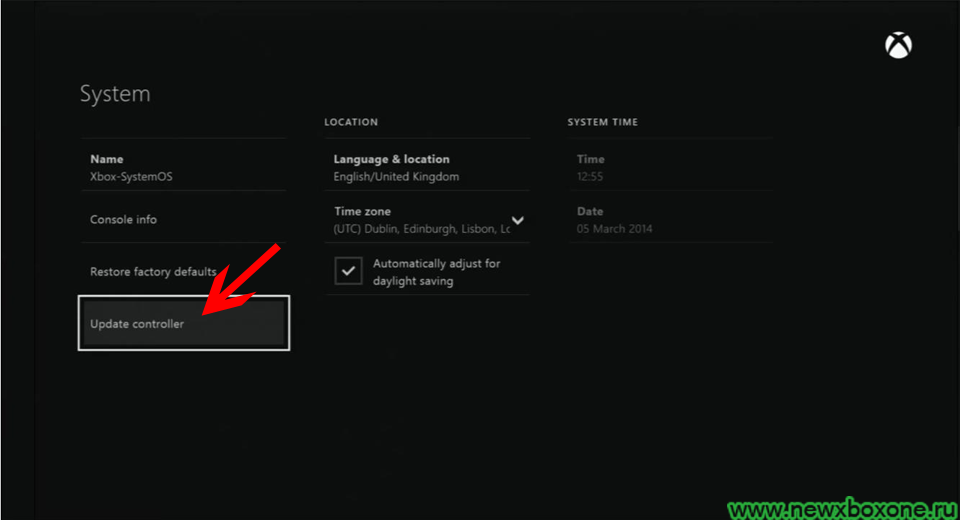Select the Date 05 March 2014 entry
Image resolution: width=960 pixels, height=520 pixels.
coord(670,217)
